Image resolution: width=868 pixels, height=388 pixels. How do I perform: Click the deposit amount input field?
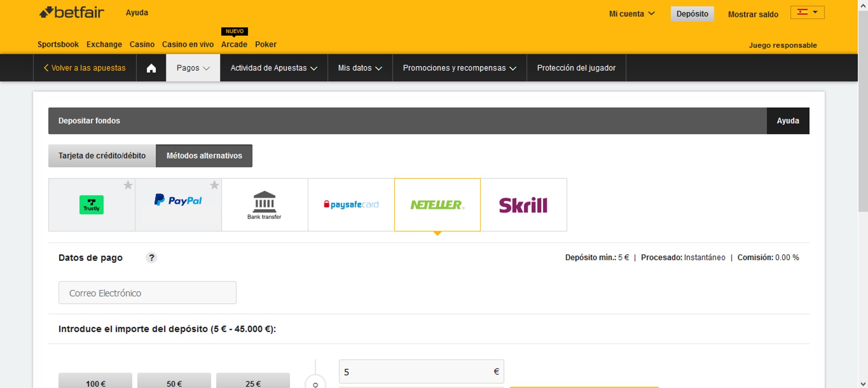[421, 372]
